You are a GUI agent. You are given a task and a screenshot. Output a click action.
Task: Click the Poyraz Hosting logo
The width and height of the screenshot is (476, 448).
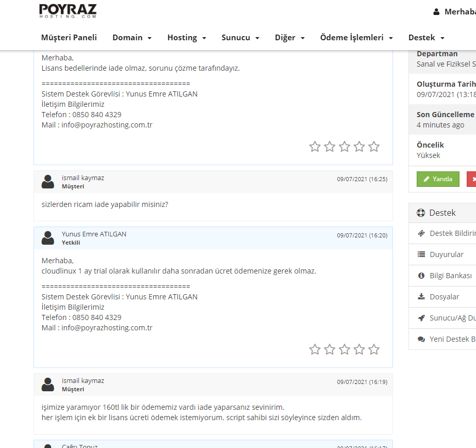pos(68,11)
